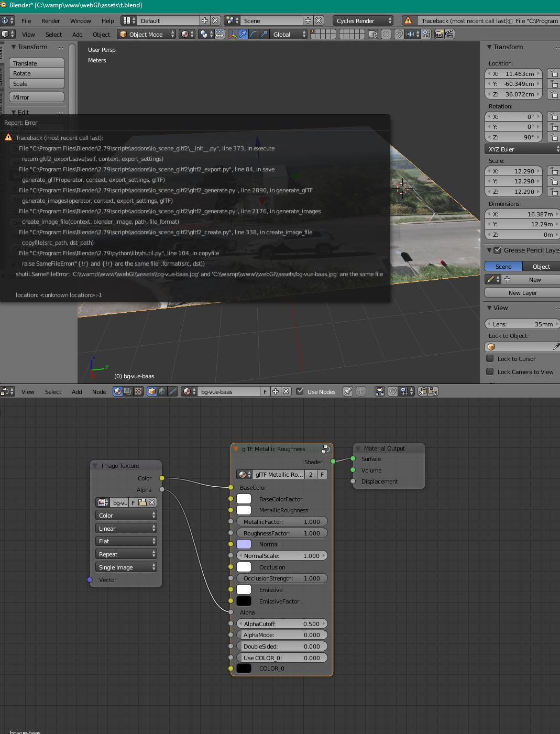Collapse the Image Texture node

pos(95,466)
